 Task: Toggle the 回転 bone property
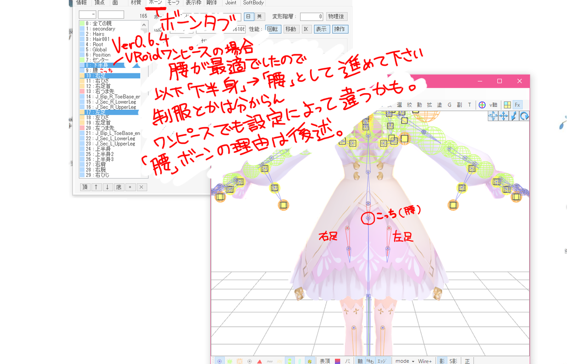272,29
